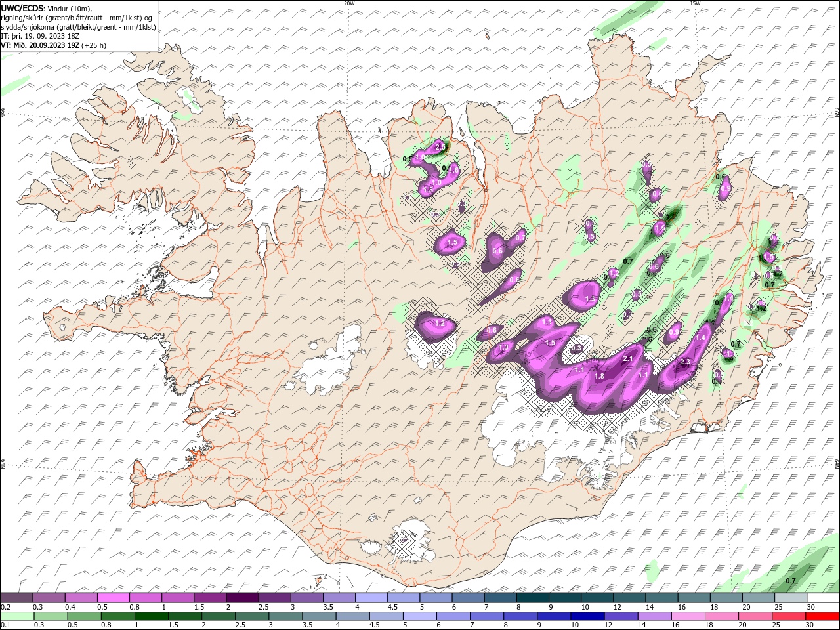Click the '15W' longitude label at top edge
Screen dimensions: 840x630
(x=695, y=3)
